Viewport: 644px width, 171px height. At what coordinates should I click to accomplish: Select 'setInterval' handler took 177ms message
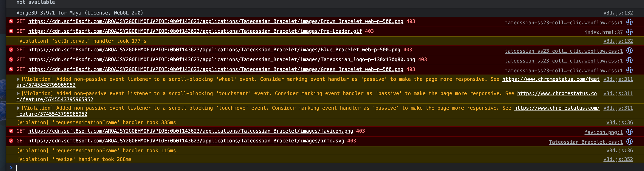click(x=81, y=41)
